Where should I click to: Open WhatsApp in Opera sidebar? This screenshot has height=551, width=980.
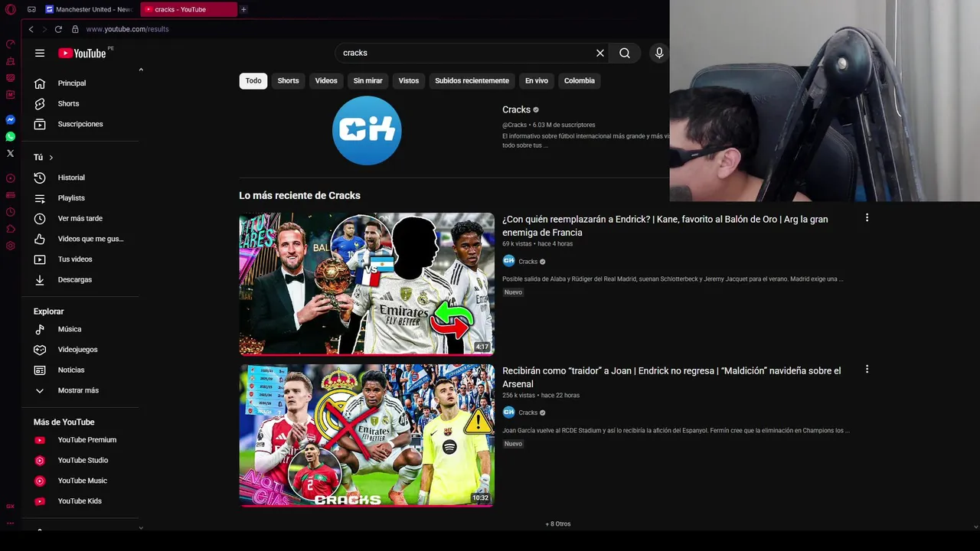[11, 137]
